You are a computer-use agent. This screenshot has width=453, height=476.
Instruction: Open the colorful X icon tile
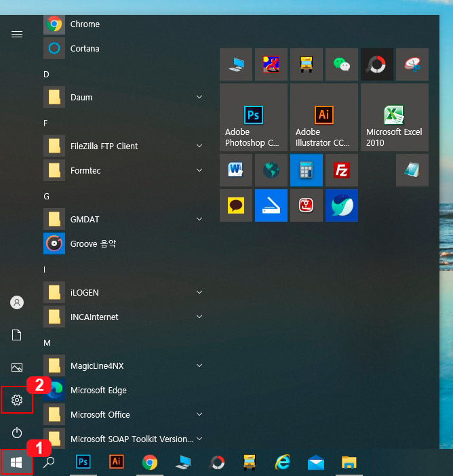pos(271,64)
